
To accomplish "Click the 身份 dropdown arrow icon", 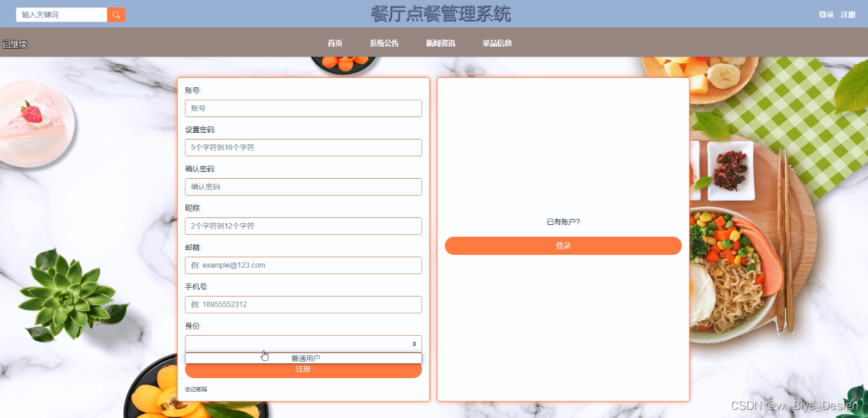I will tap(414, 344).
